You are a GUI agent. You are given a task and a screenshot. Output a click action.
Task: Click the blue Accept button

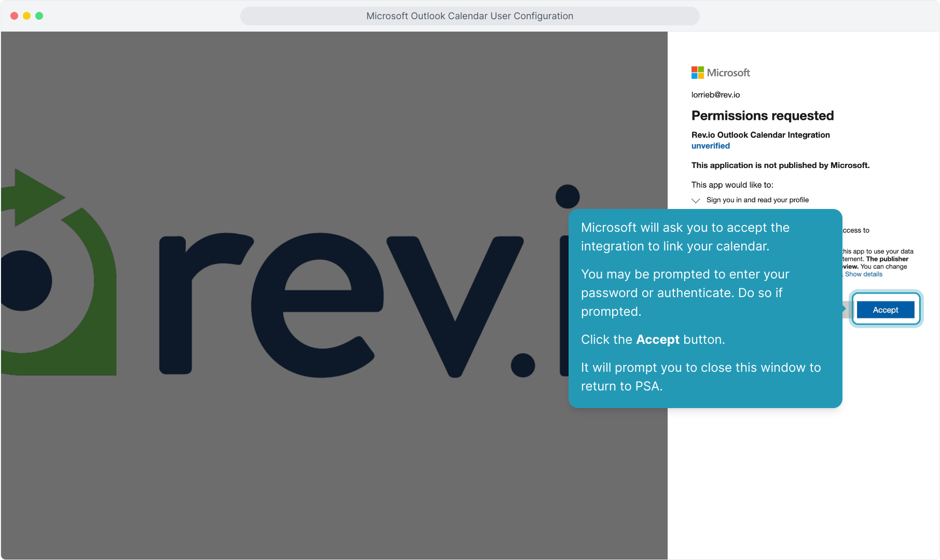point(885,310)
